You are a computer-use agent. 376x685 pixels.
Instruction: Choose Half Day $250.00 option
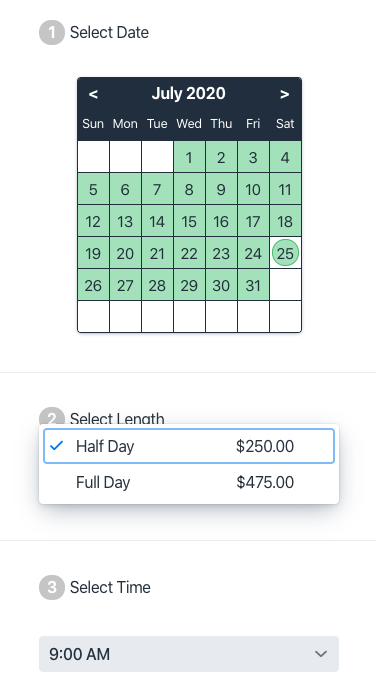pyautogui.click(x=189, y=446)
